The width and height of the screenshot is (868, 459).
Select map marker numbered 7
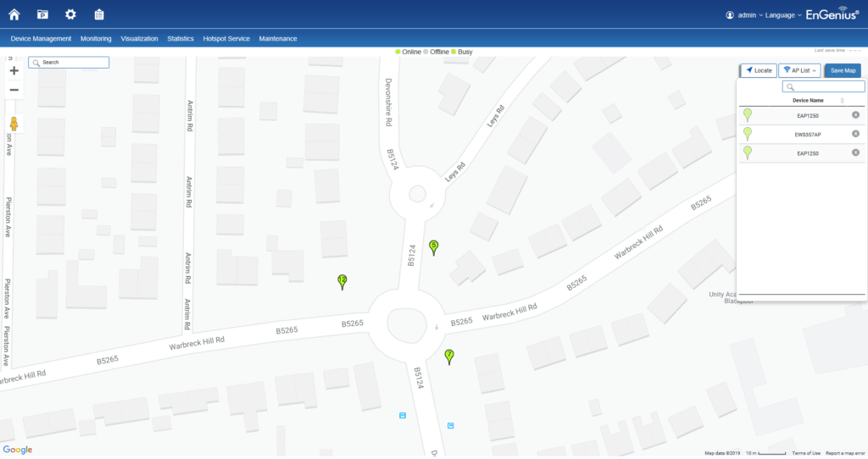point(449,356)
